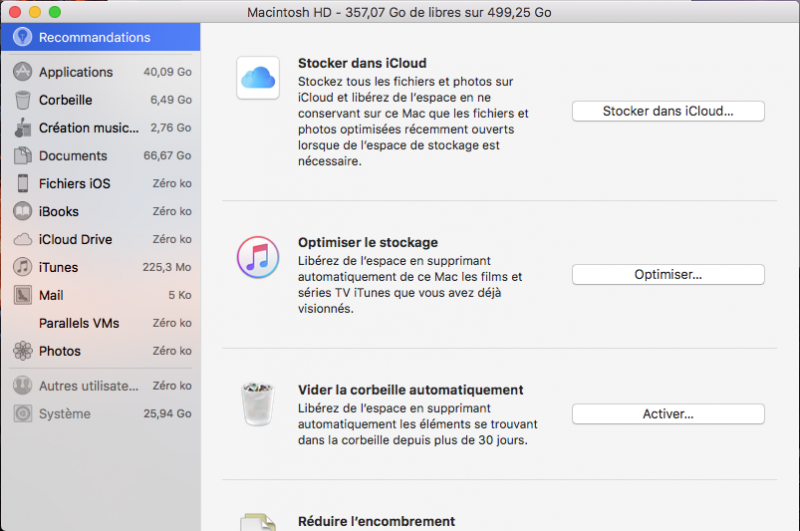Image resolution: width=800 pixels, height=531 pixels.
Task: Click the 25,94 Go size for Système
Action: click(167, 414)
